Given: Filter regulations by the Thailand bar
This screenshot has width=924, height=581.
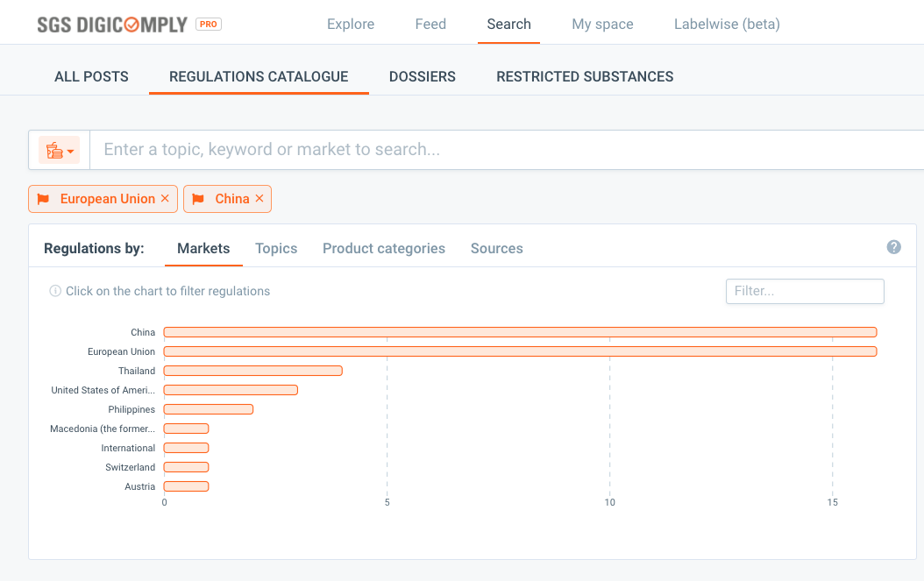Looking at the screenshot, I should click(x=252, y=371).
